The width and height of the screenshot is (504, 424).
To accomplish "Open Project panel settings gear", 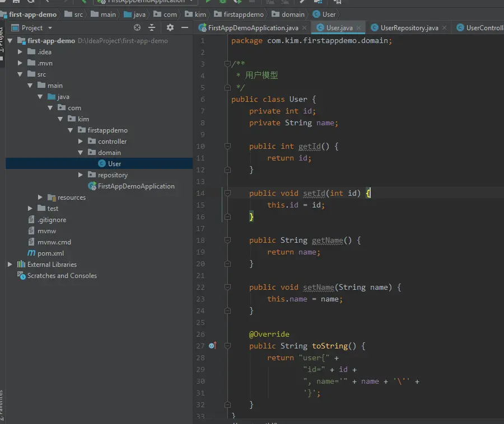I will click(170, 27).
